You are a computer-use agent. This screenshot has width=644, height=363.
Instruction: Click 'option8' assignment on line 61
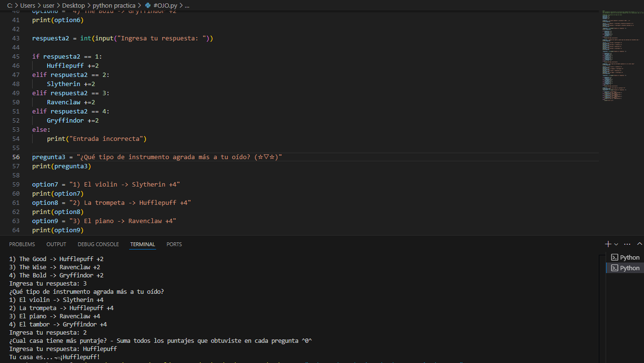pos(112,202)
